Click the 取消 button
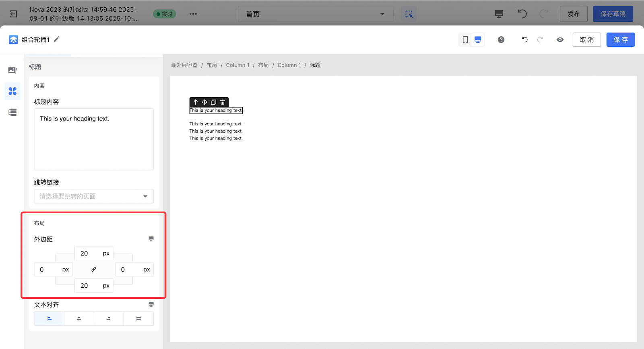This screenshot has width=644, height=349. pos(586,39)
